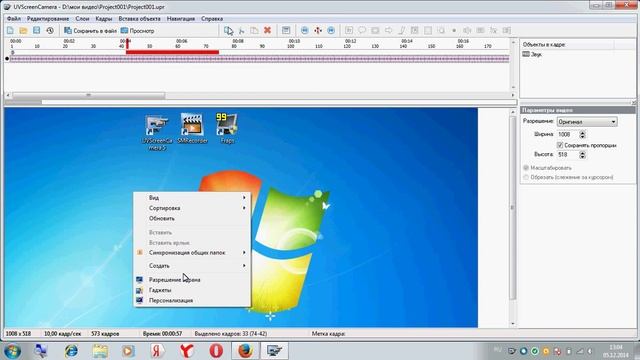Open the Разрешение dropdown
This screenshot has width=640, height=360.
pos(587,122)
